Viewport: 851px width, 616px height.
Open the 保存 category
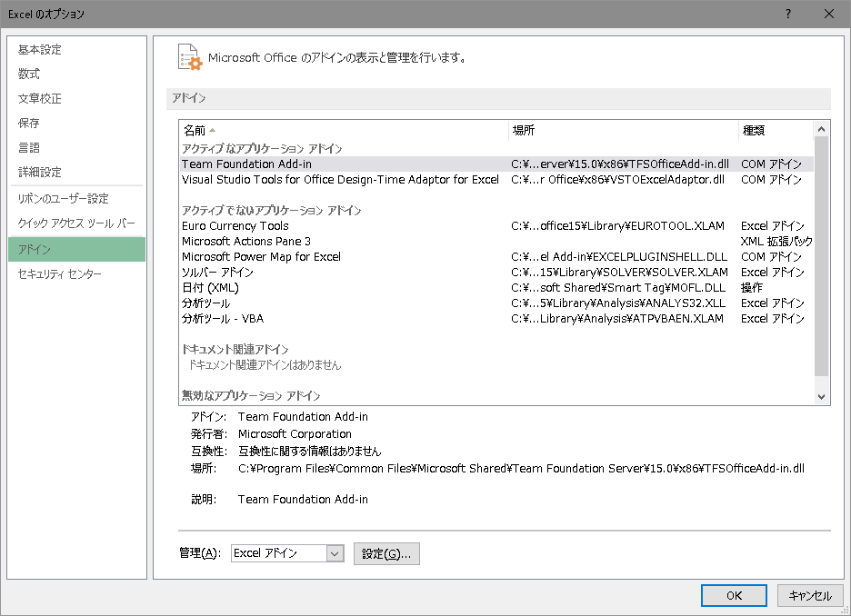tap(76, 123)
